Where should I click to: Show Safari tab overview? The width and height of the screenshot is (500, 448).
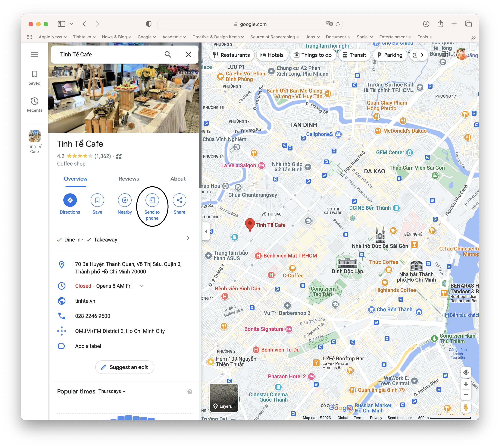[468, 24]
